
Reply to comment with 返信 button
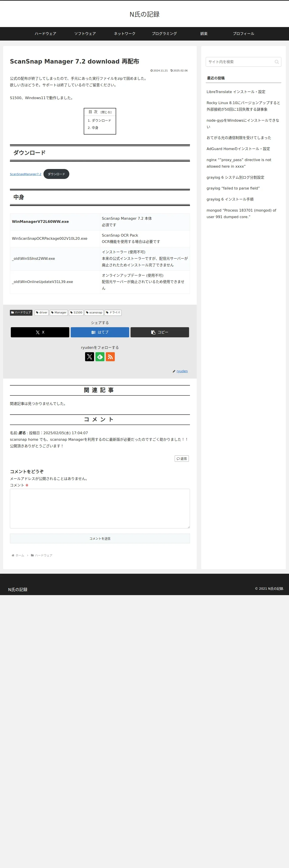point(182,459)
